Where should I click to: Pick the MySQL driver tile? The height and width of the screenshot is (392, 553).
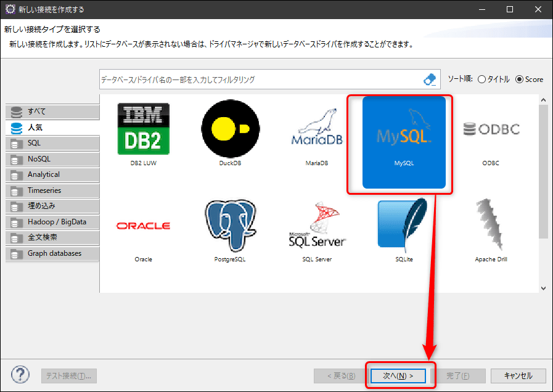404,142
